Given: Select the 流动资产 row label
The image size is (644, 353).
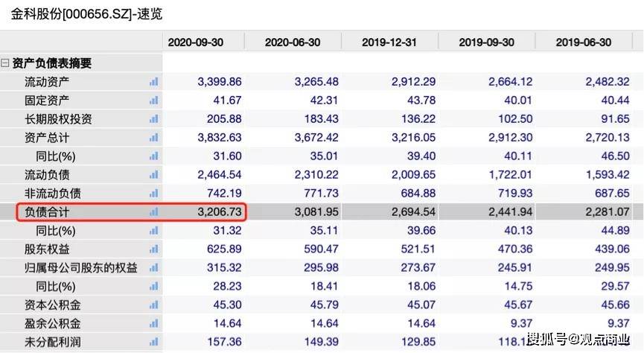Looking at the screenshot, I should point(47,82).
